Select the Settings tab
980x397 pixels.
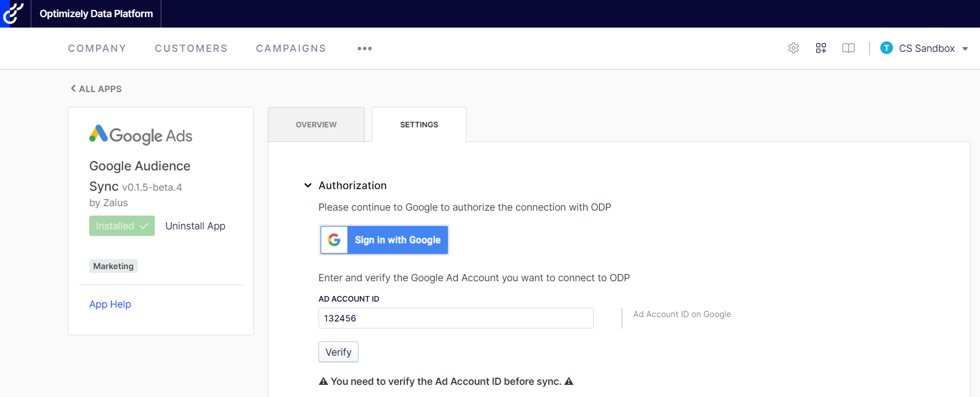(x=419, y=125)
